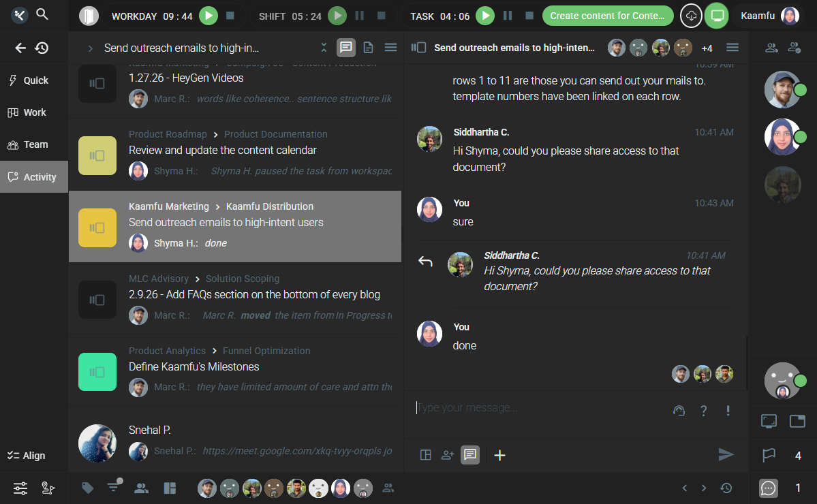
Task: Open the history clock icon near back arrow
Action: 42,48
